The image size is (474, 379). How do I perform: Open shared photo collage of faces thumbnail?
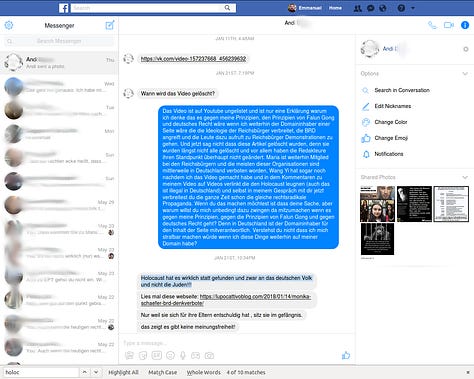click(x=377, y=204)
